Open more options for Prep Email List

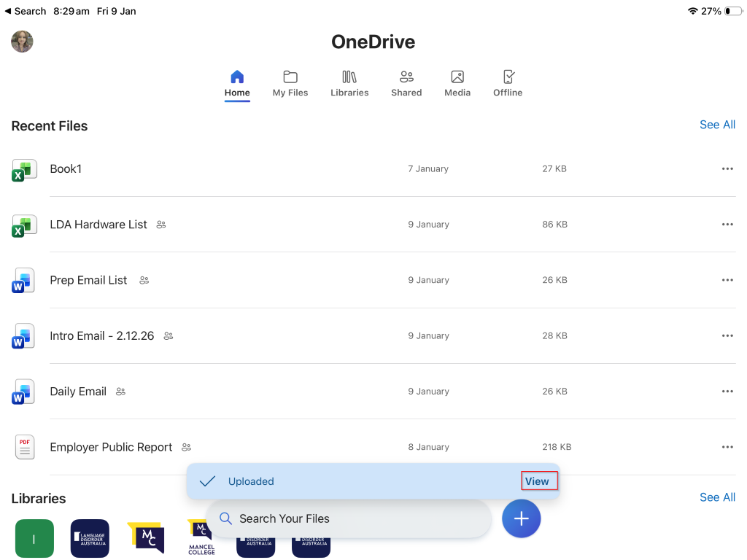pos(727,280)
